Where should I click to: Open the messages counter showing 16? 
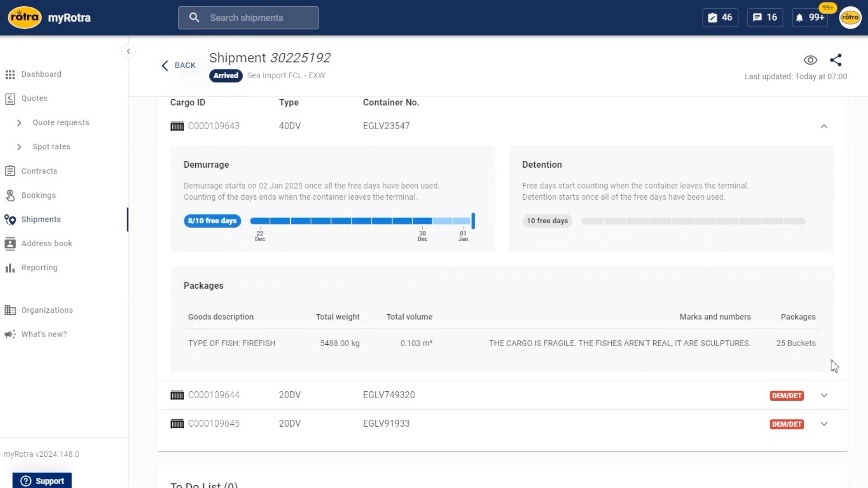click(x=765, y=18)
